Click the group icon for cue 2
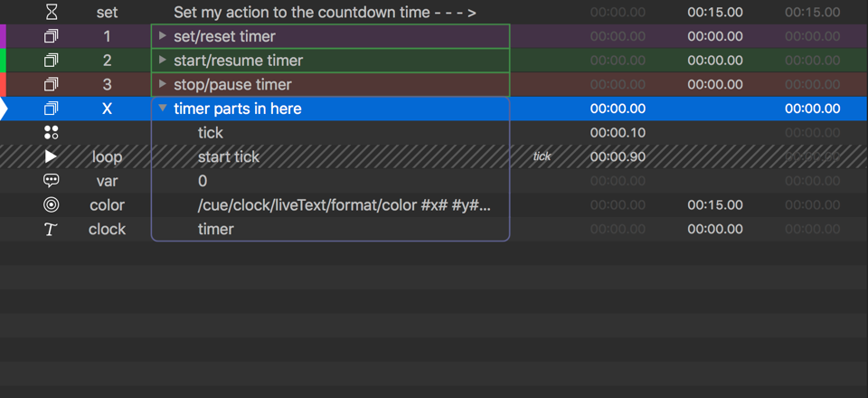The image size is (868, 398). pyautogui.click(x=52, y=61)
